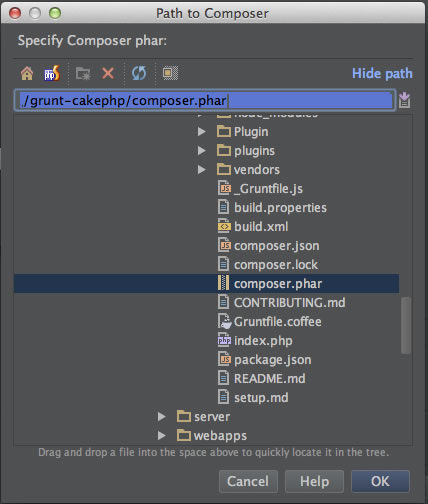Click the vertical scrollbar thumb

pyautogui.click(x=406, y=325)
